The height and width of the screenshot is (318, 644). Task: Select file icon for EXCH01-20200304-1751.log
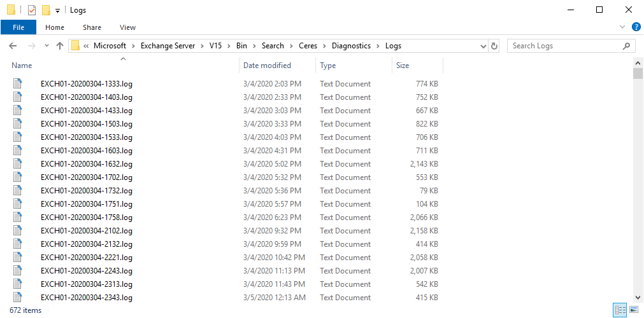click(x=17, y=204)
